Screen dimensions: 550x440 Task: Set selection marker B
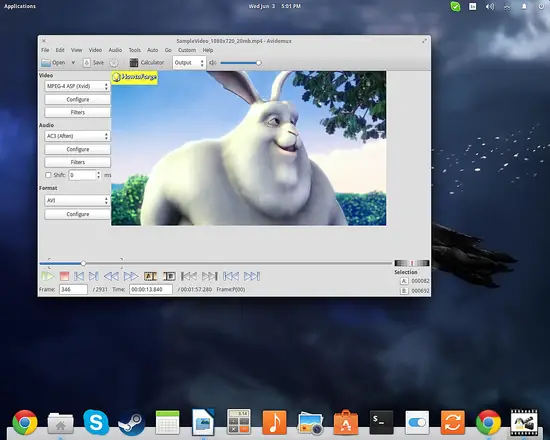(169, 276)
